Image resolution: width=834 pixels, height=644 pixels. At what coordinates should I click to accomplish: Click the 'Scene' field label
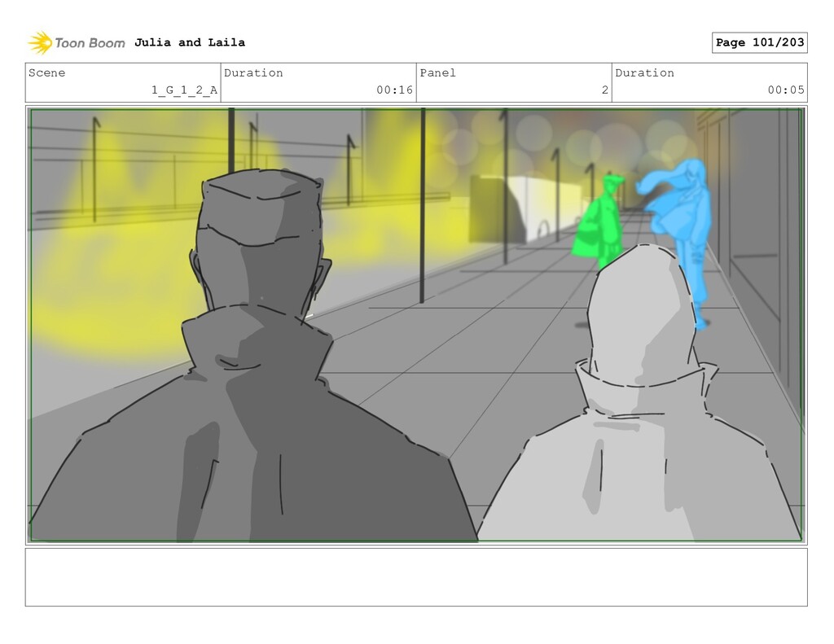[x=46, y=72]
